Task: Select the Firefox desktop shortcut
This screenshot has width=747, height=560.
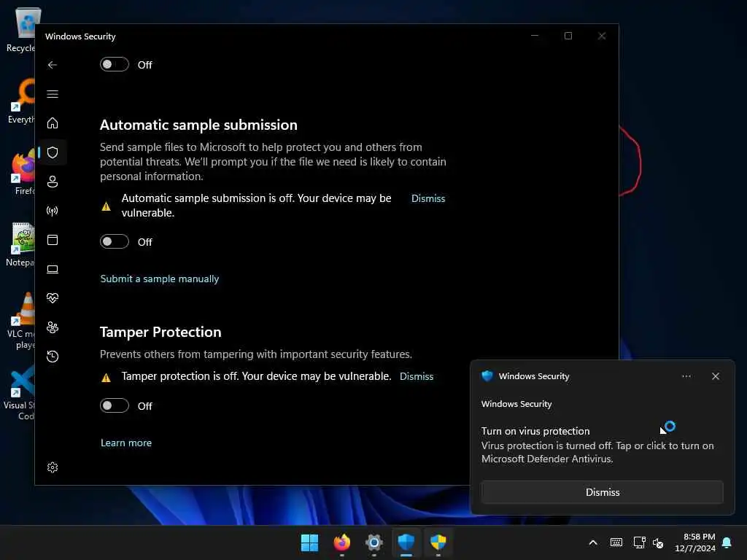Action: click(23, 172)
